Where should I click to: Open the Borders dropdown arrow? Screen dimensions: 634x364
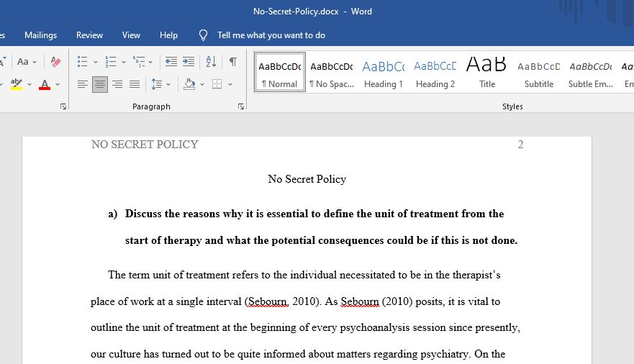click(x=230, y=84)
